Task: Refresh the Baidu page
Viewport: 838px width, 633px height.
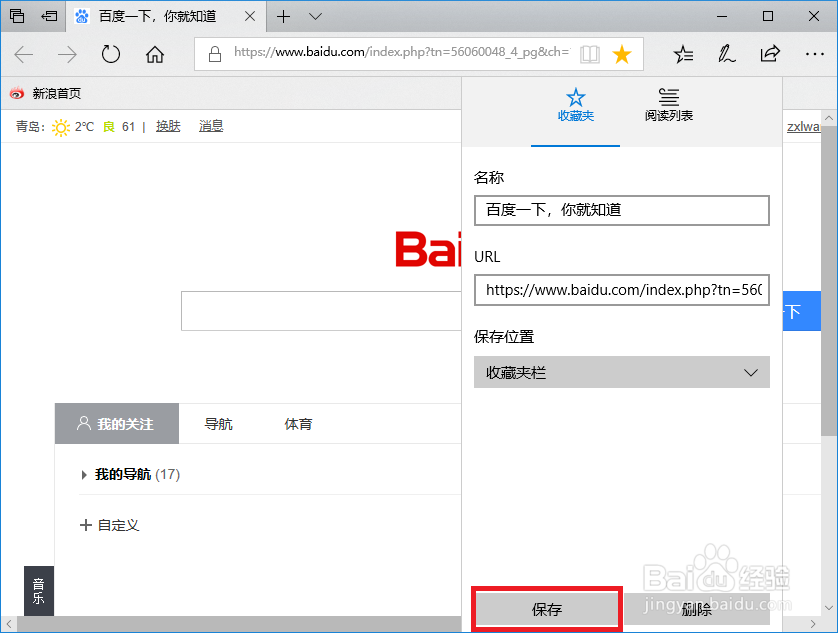Action: [111, 55]
